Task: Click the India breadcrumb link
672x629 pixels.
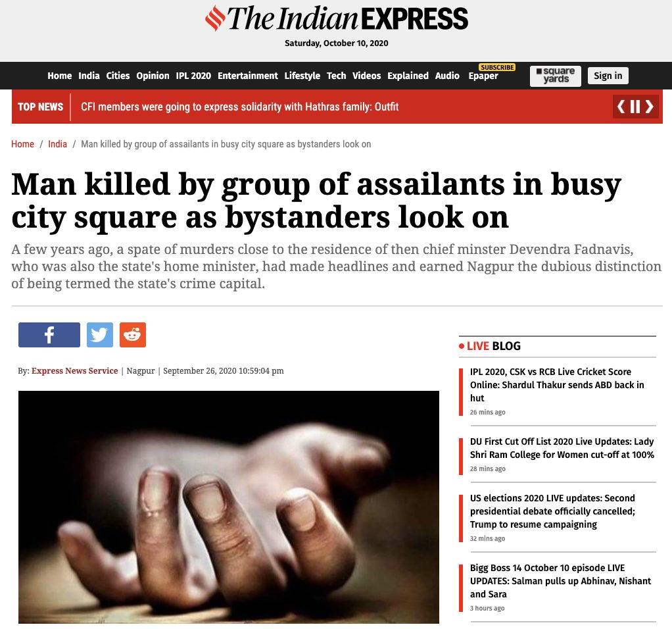Action: 57,144
